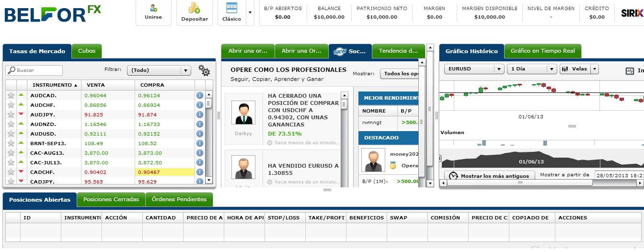Open the Tendencia d... tab

pyautogui.click(x=398, y=51)
